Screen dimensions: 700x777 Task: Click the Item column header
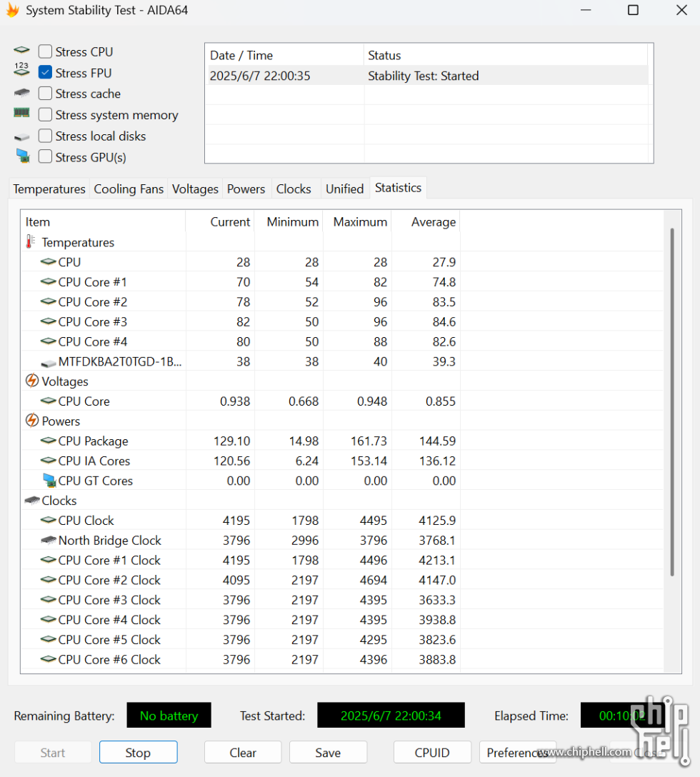tap(103, 221)
